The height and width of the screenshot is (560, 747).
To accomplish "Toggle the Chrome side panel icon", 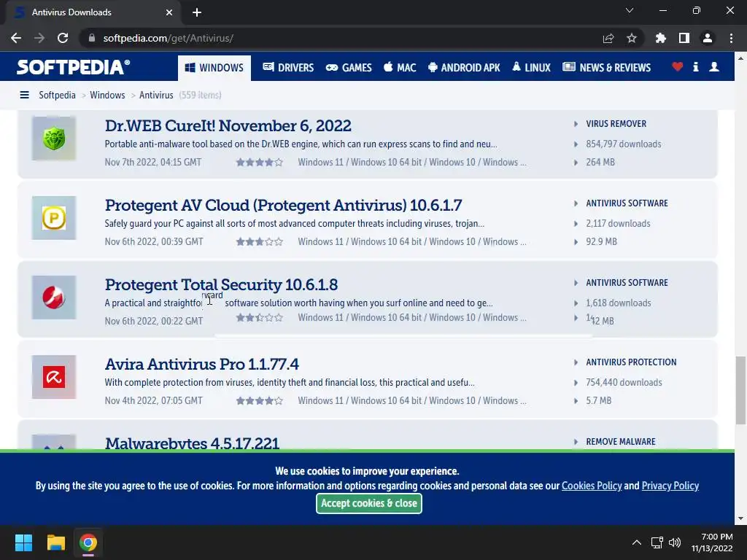I will [x=684, y=38].
